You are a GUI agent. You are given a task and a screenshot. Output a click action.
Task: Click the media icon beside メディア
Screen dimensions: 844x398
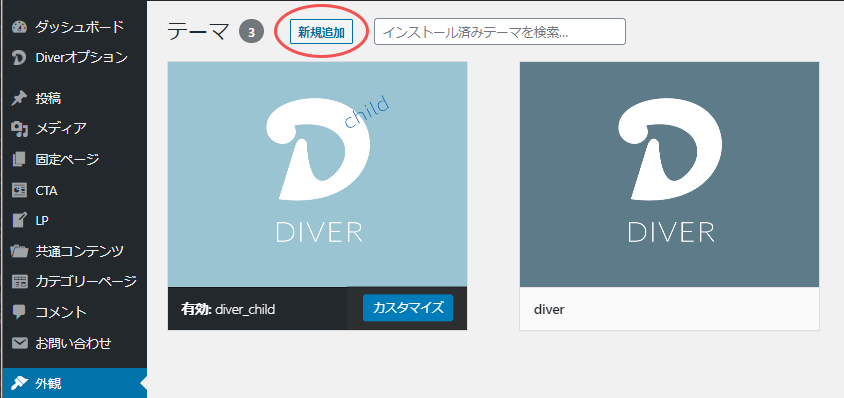[19, 129]
